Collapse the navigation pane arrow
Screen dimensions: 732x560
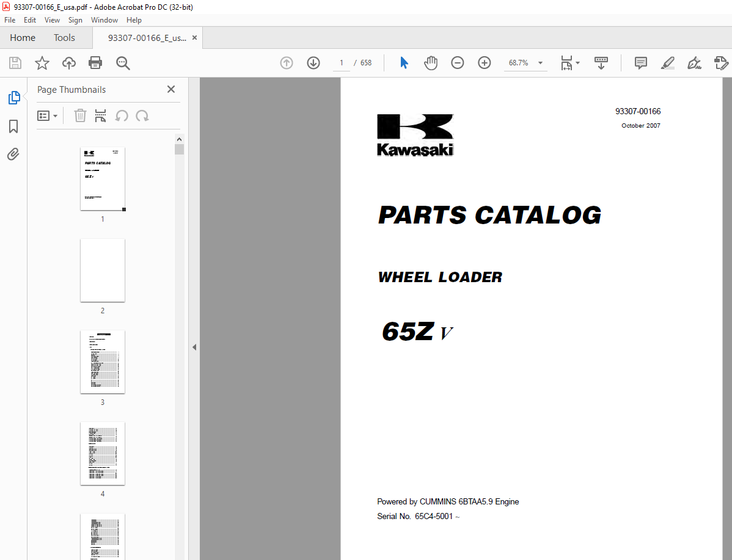click(194, 347)
